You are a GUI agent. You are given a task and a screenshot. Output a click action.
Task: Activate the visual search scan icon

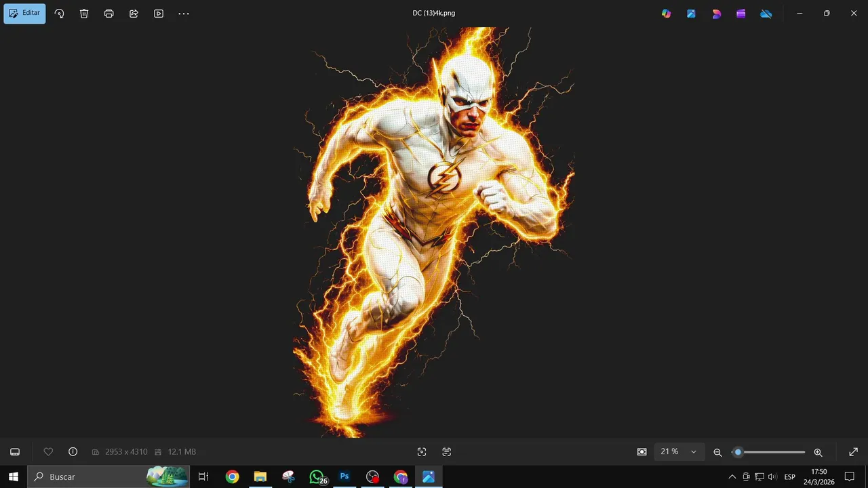click(422, 452)
